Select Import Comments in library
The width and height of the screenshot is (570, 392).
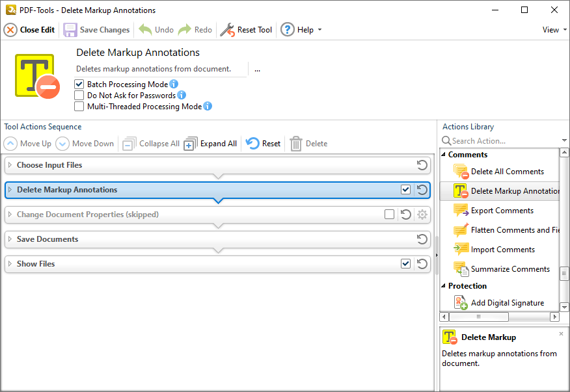tap(498, 250)
